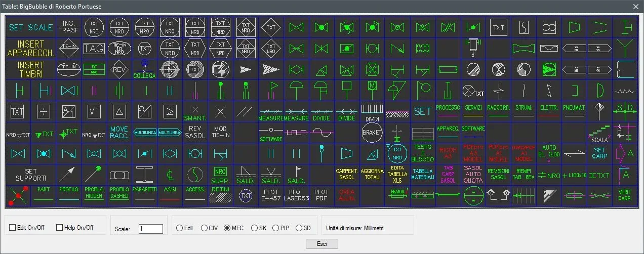Screen dimensions: 644x254
Task: Choose the 3D radio option
Action: 299,228
